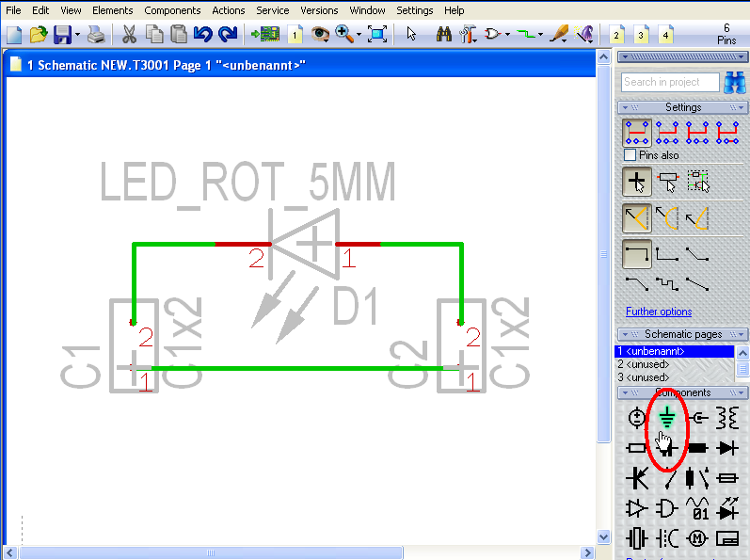Open dropdown arrow beside zoom magnifier
The image size is (750, 560).
pyautogui.click(x=359, y=35)
